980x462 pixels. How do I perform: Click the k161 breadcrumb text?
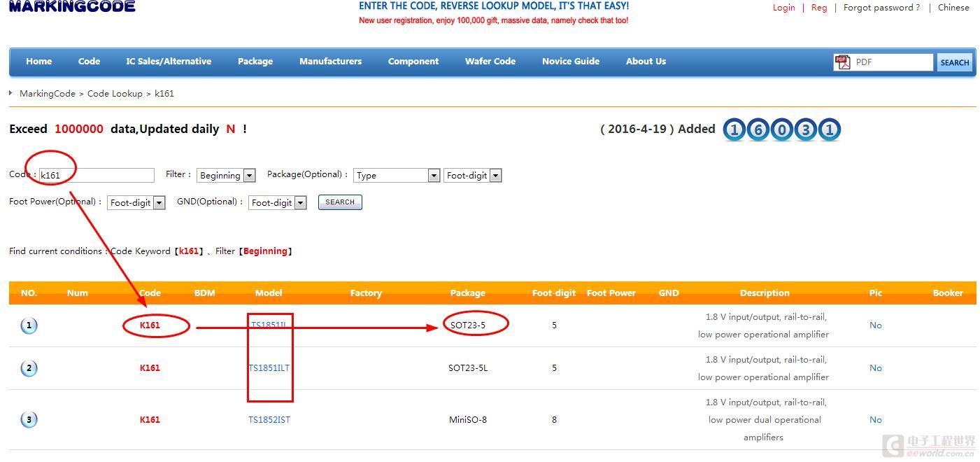tap(164, 94)
